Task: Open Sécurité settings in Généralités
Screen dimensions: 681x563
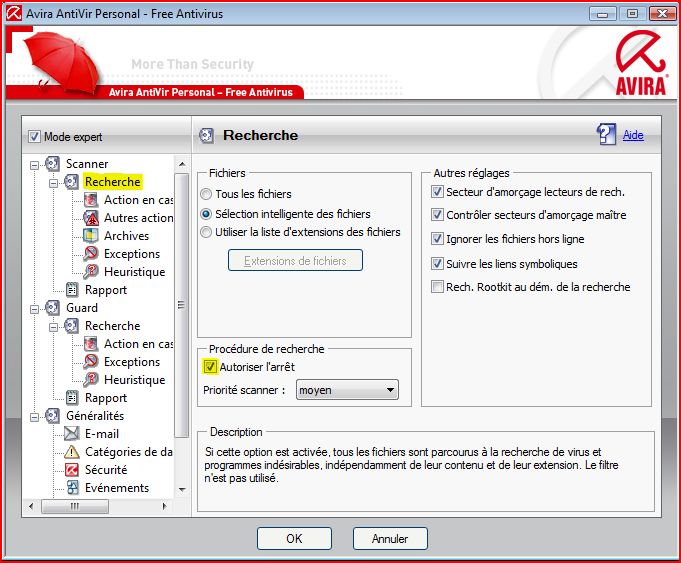Action: point(106,470)
